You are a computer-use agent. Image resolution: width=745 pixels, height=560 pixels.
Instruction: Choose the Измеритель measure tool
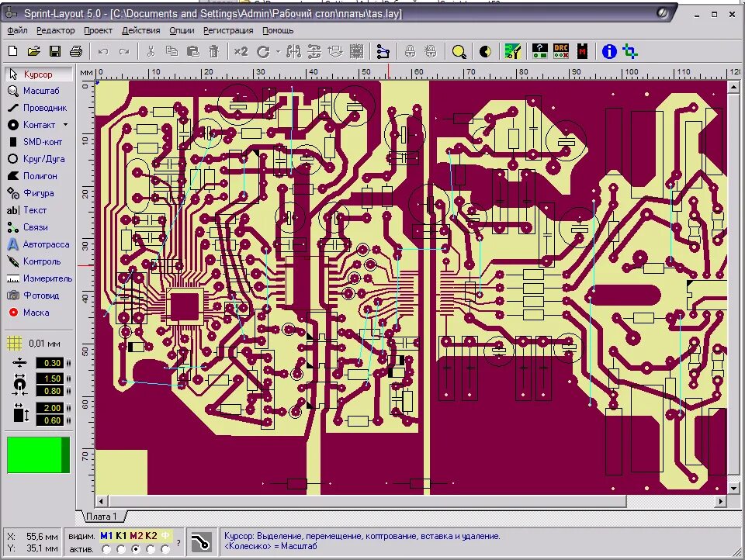pyautogui.click(x=39, y=278)
